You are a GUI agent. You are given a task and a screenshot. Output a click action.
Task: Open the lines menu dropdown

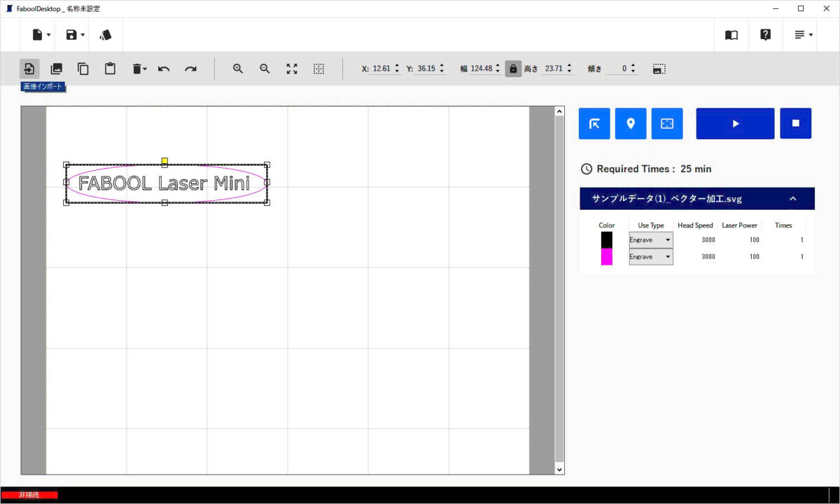[804, 34]
